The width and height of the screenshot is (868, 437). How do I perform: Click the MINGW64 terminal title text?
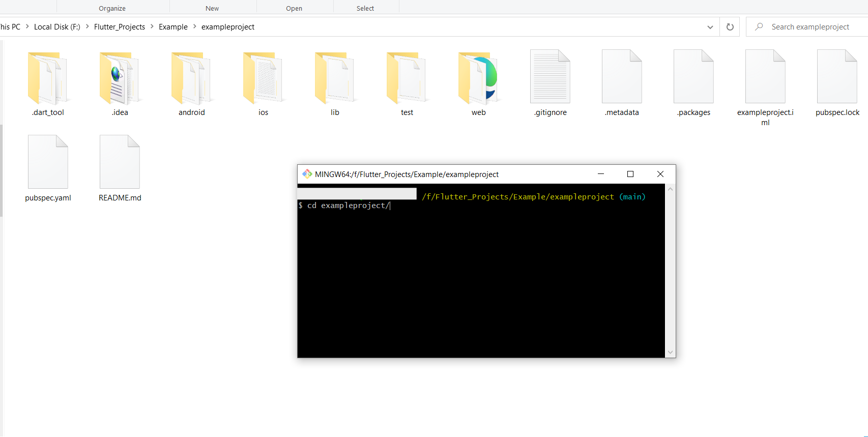(407, 174)
